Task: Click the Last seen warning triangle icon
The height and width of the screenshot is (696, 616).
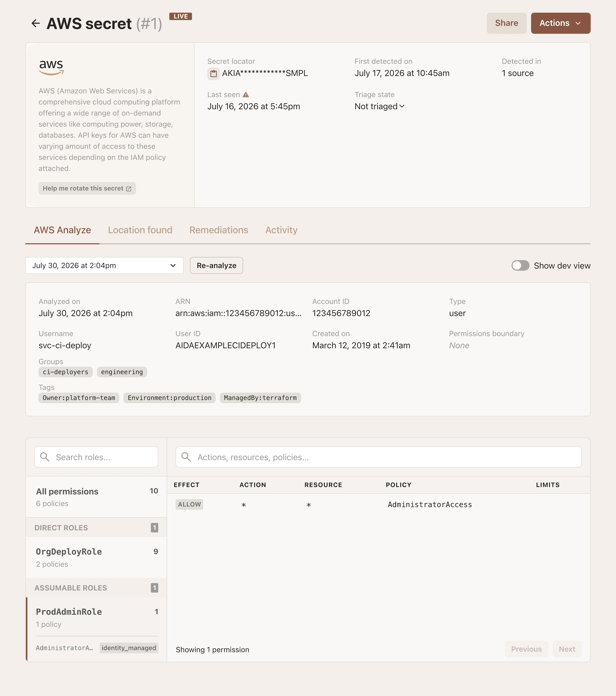Action: pos(246,95)
